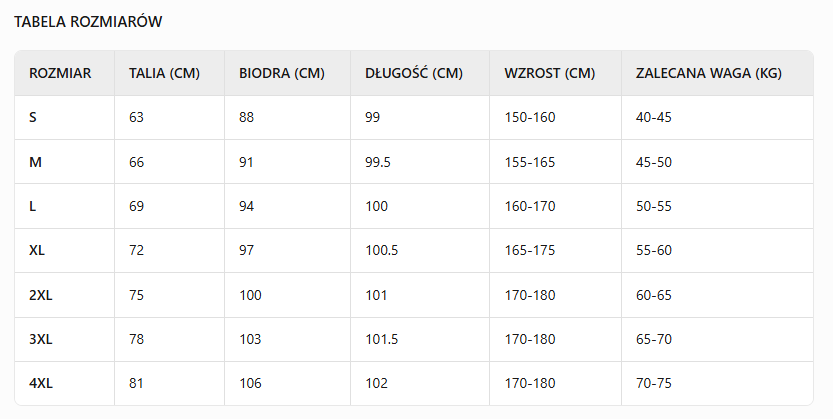Select the M size row label

point(35,162)
